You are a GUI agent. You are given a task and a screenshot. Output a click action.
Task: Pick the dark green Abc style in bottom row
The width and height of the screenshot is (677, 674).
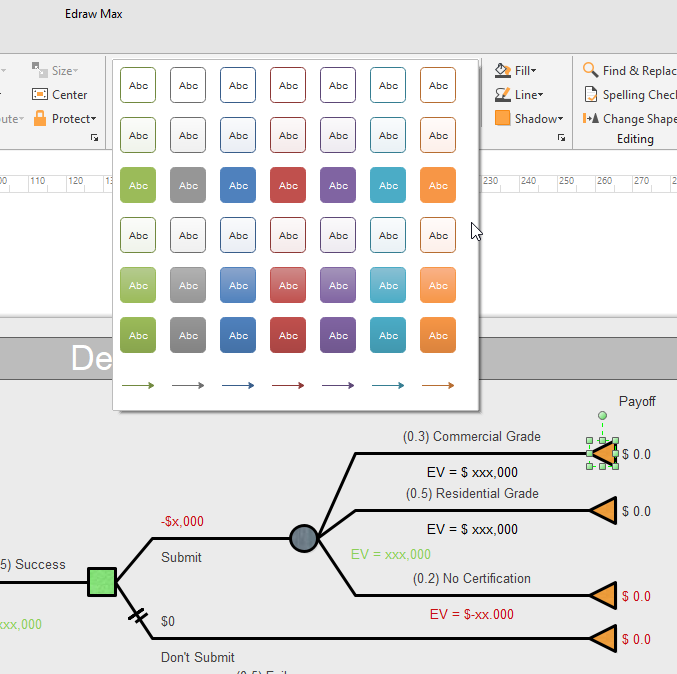pos(138,335)
